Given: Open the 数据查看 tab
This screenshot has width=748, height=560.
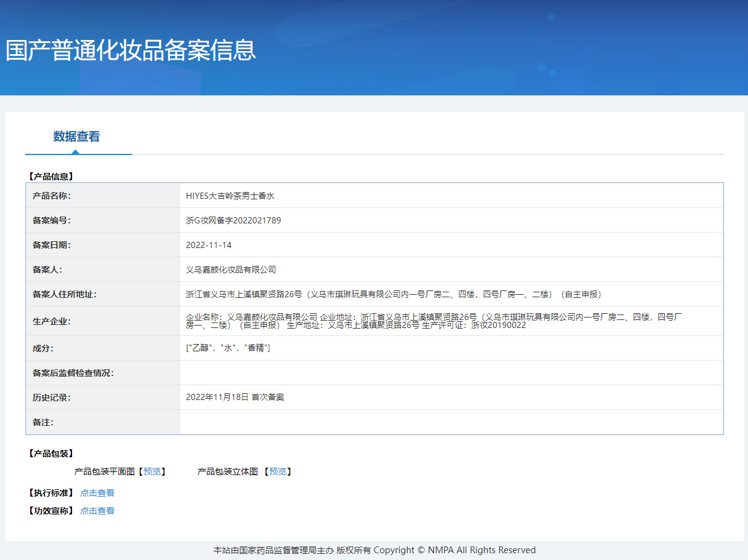Looking at the screenshot, I should point(76,137).
